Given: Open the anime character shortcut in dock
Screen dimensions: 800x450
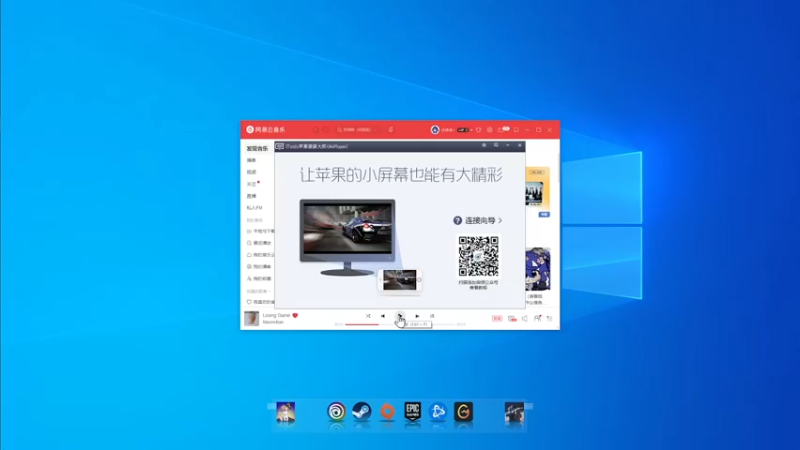Looking at the screenshot, I should [286, 413].
